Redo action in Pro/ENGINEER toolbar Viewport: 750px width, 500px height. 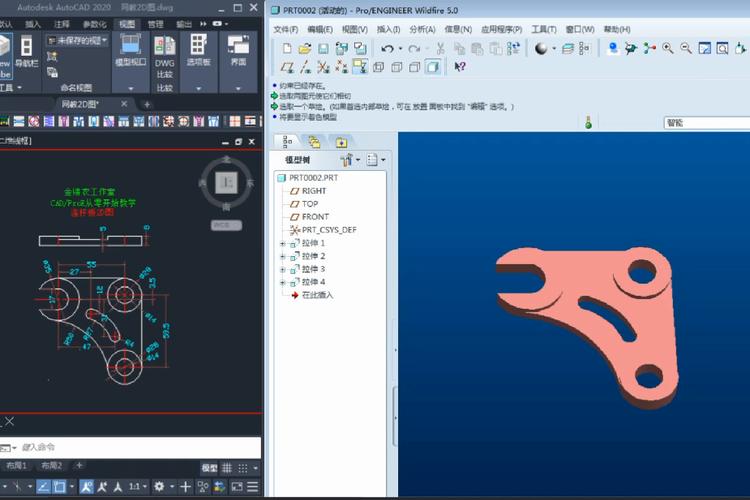(414, 48)
